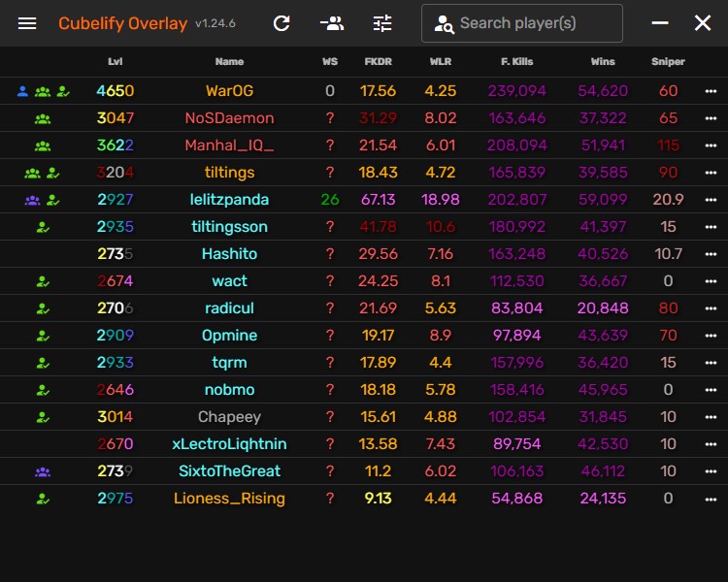Image resolution: width=728 pixels, height=582 pixels.
Task: Click the remove players icon
Action: point(332,23)
